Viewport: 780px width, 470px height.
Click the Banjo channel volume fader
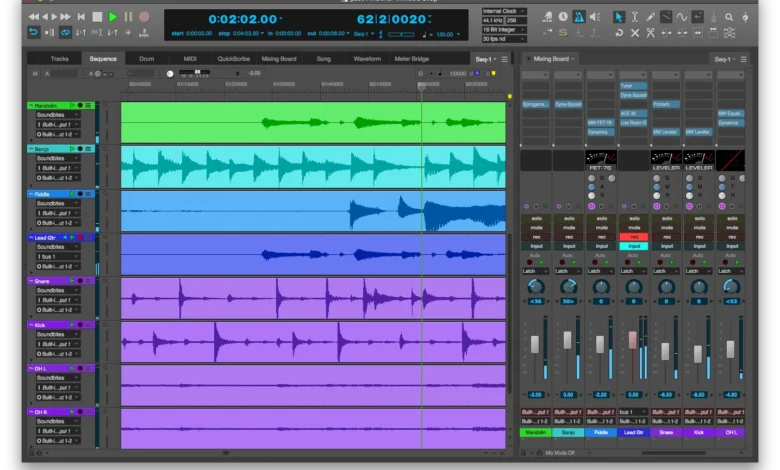(x=567, y=340)
